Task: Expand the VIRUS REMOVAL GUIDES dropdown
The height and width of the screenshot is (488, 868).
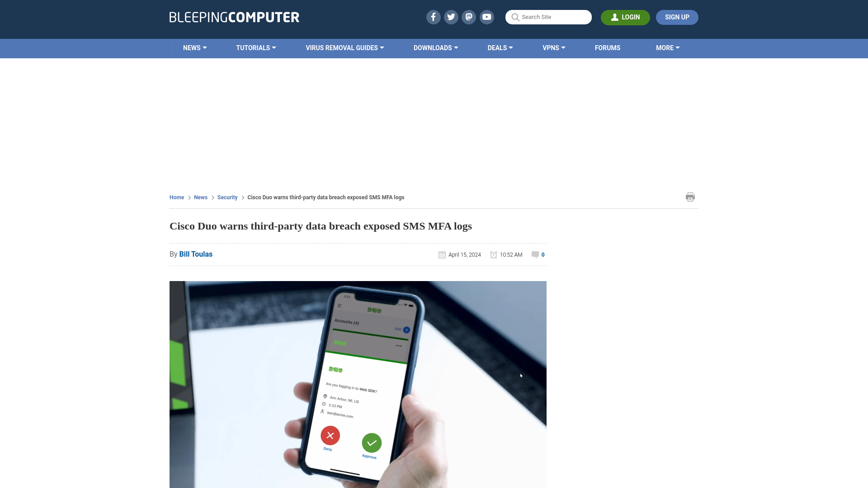Action: tap(344, 47)
